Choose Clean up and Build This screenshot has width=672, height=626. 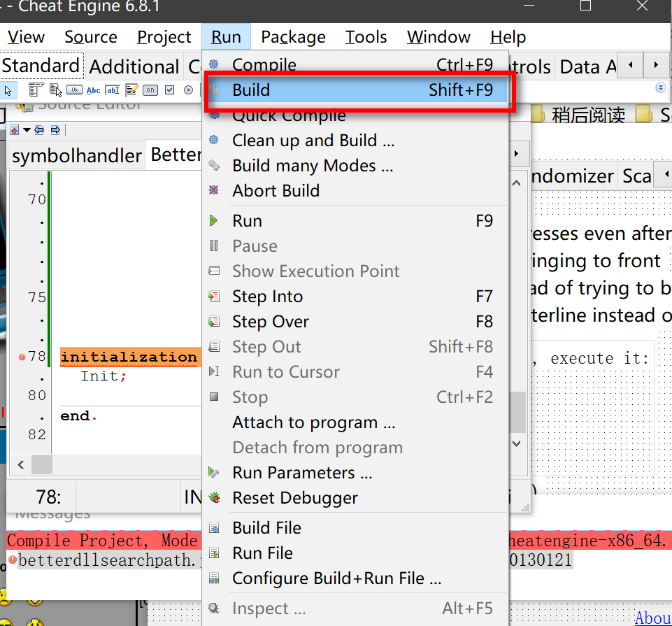356,140
